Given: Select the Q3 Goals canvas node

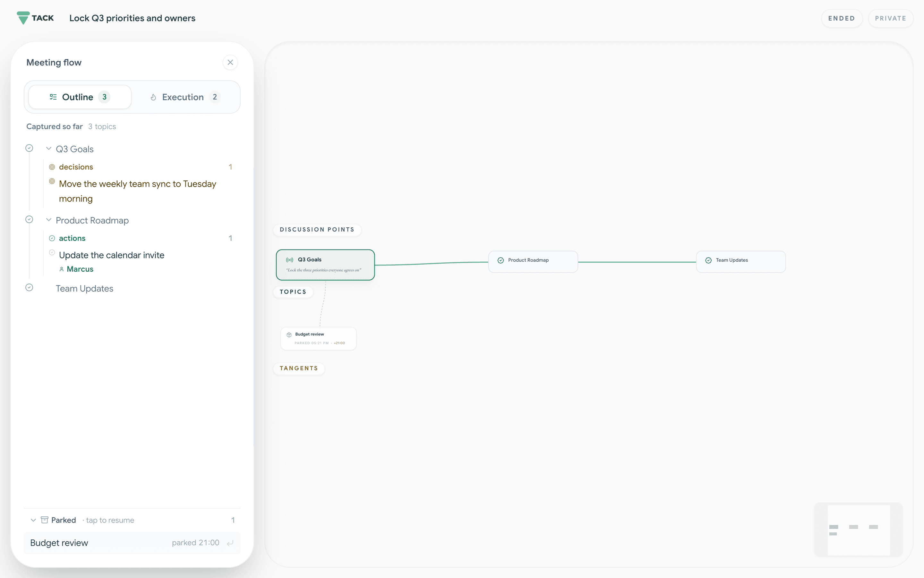Looking at the screenshot, I should click(x=325, y=265).
